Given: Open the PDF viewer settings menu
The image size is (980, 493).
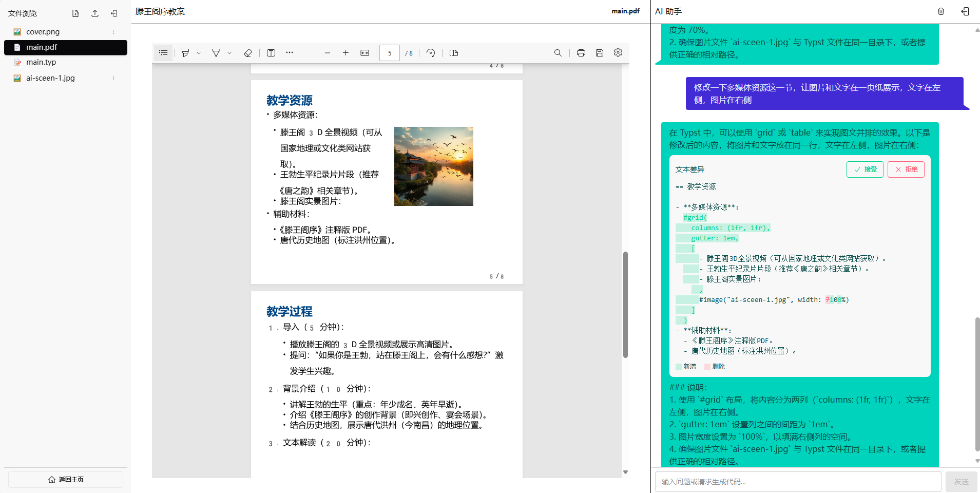Looking at the screenshot, I should (618, 52).
